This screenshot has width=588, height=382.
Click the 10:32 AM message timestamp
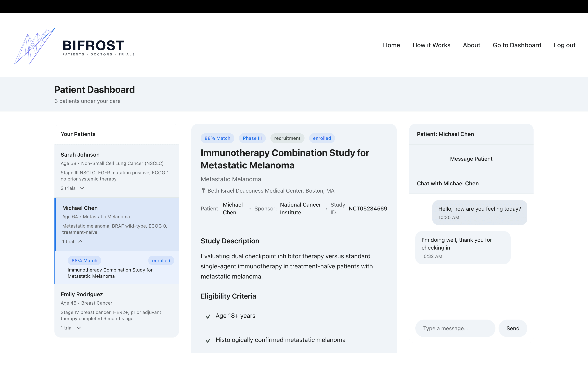[x=432, y=256]
